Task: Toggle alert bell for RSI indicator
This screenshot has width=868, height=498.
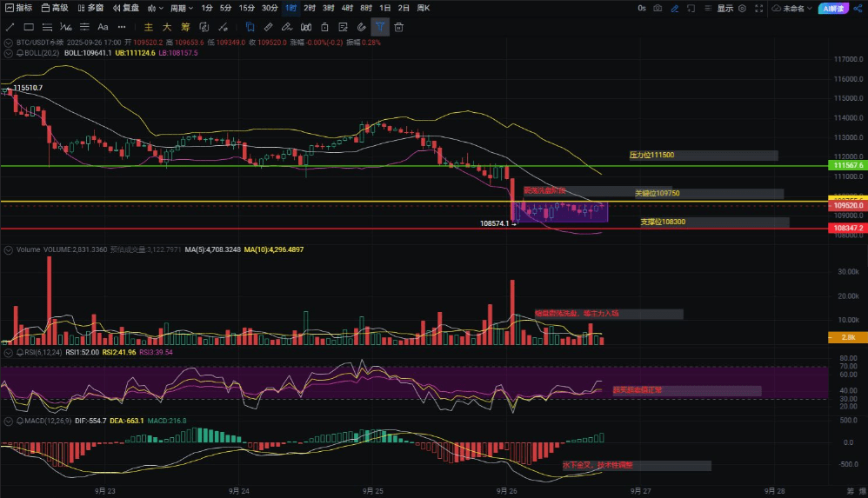Action: point(21,353)
